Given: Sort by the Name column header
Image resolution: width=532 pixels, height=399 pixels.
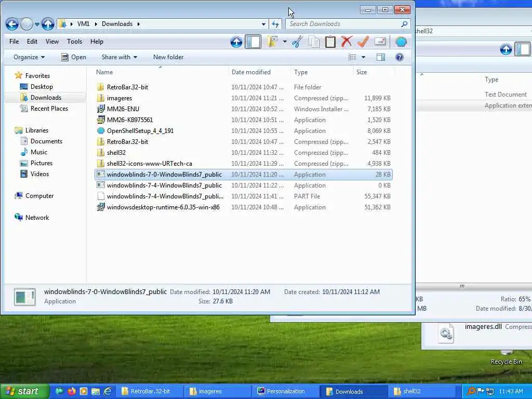Looking at the screenshot, I should (x=104, y=72).
